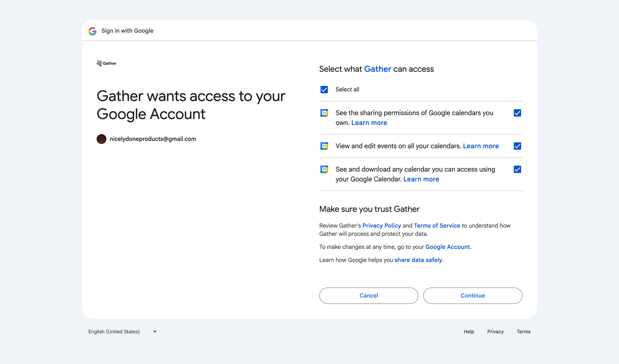Select English (United States) language option
Screen dimensions: 619x364
click(x=114, y=331)
